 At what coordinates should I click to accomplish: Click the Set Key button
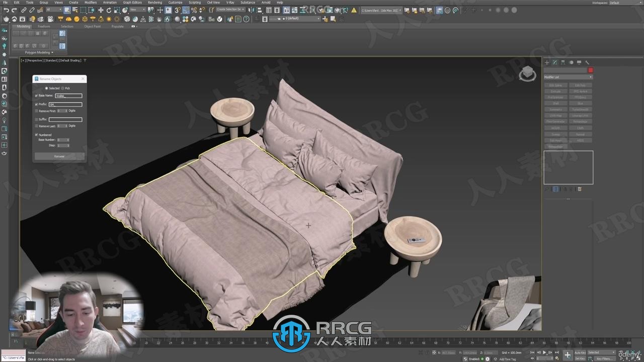click(x=580, y=358)
